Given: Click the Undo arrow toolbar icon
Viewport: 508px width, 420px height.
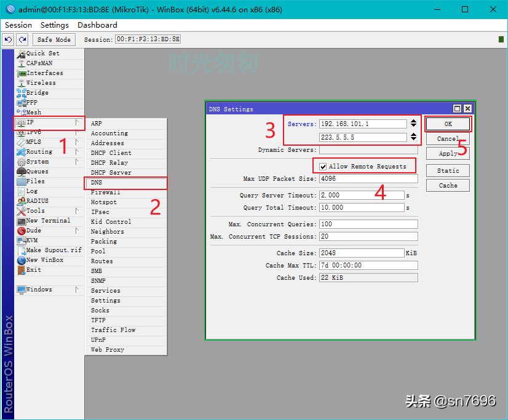Looking at the screenshot, I should [8, 39].
